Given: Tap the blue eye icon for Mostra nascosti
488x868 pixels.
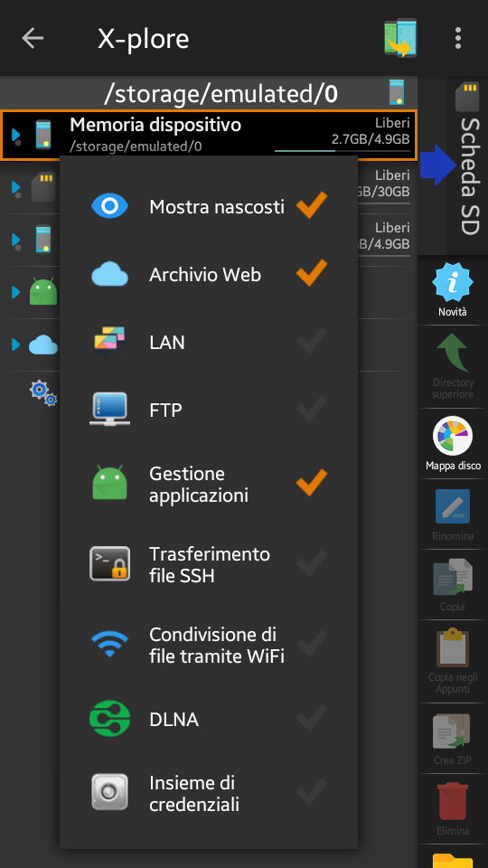Looking at the screenshot, I should click(x=109, y=206).
